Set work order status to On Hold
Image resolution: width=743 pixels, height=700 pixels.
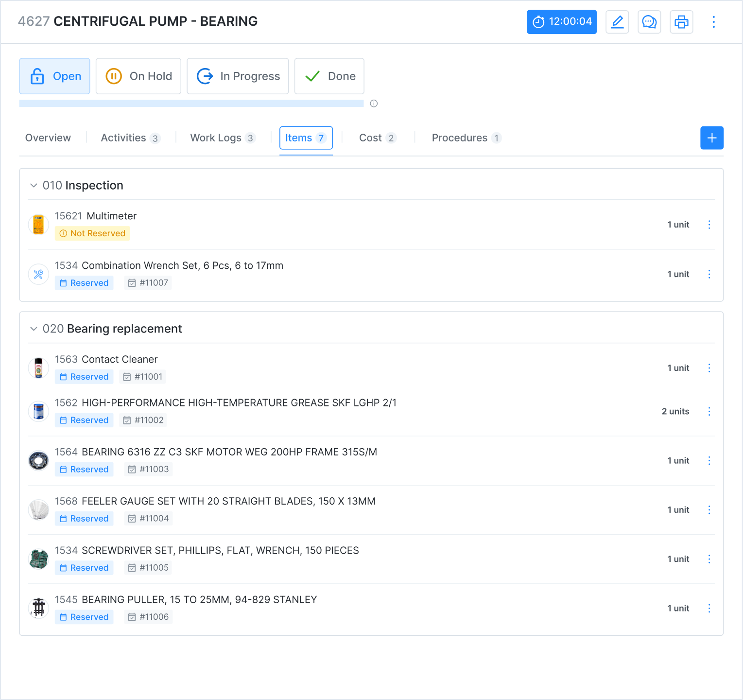point(138,76)
